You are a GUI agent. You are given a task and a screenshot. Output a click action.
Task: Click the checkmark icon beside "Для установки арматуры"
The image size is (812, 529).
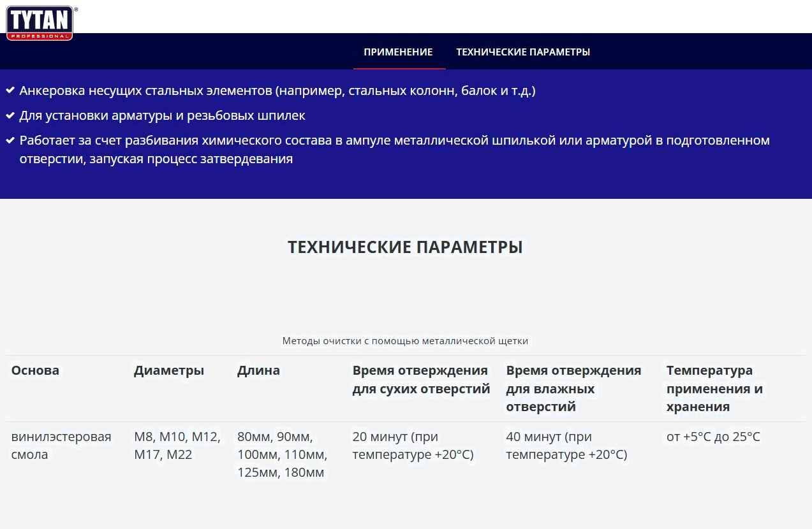[x=10, y=115]
